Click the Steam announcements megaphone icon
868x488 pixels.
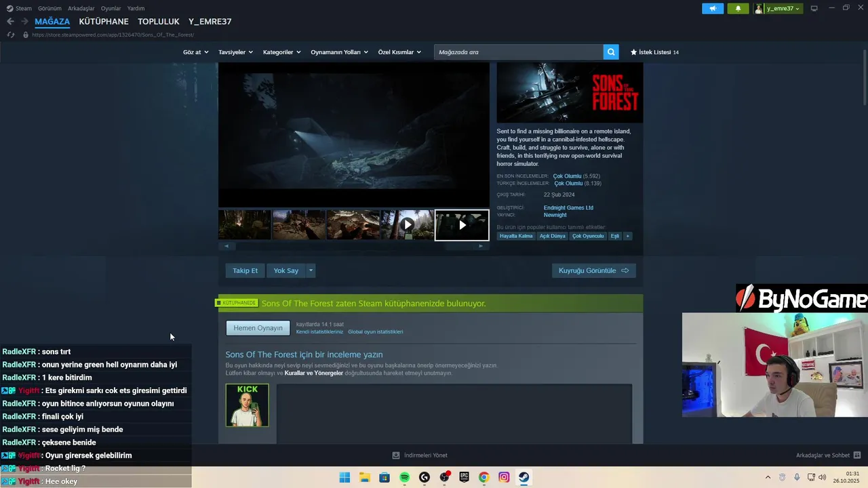[x=713, y=8]
